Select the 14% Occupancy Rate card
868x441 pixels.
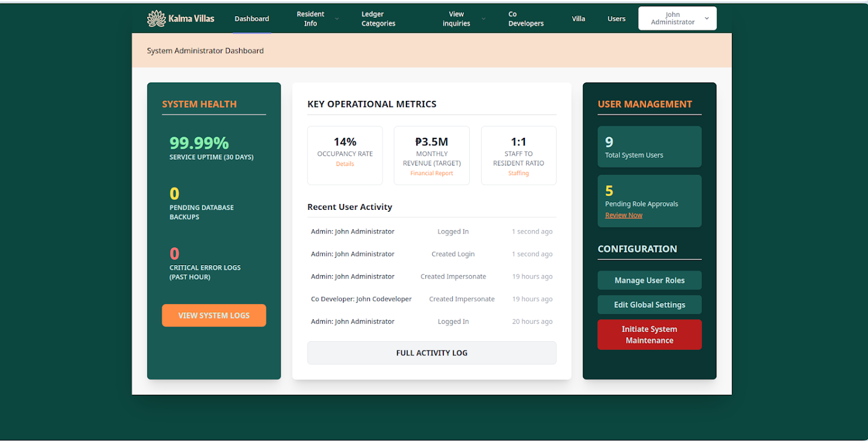345,156
